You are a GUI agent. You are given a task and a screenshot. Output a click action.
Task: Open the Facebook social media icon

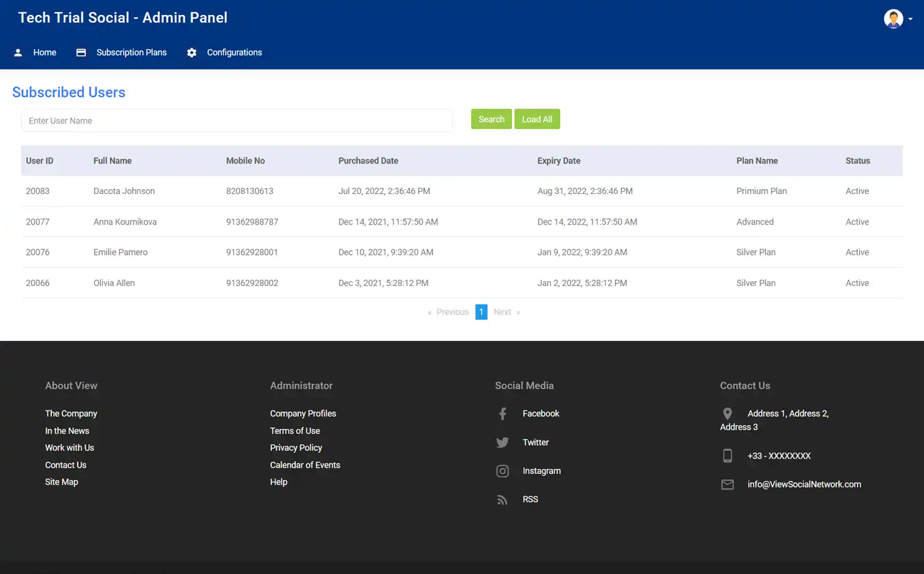point(502,413)
